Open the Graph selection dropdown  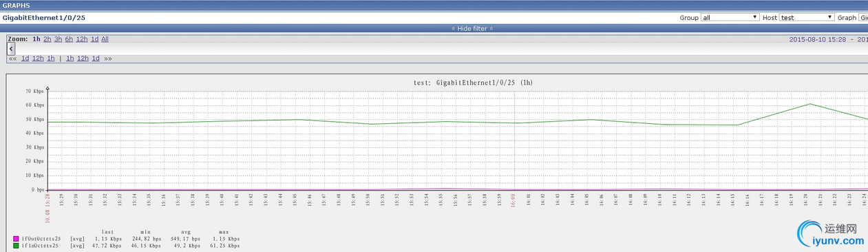tap(863, 17)
